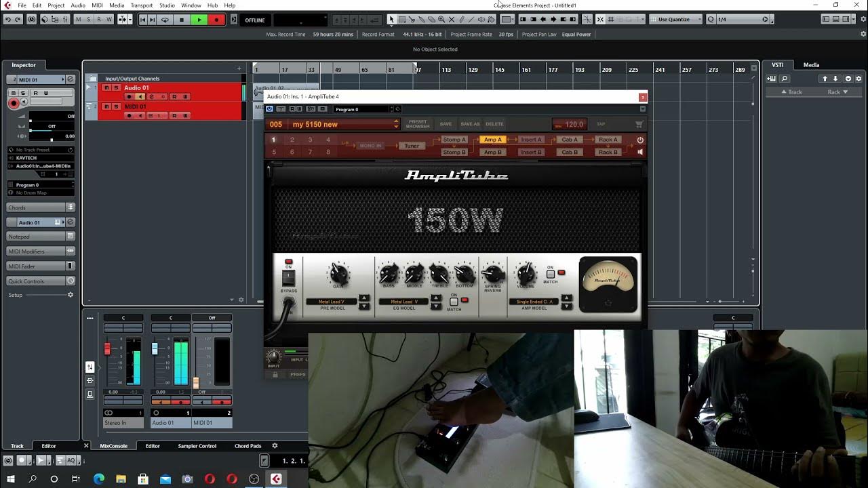
Task: Solo the Audio 01 track
Action: [x=116, y=87]
